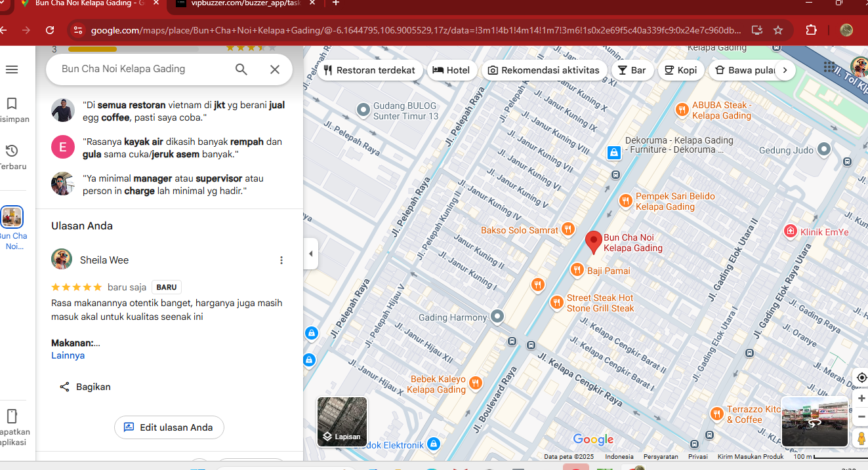Viewport: 868px width, 470px height.
Task: Click the Street View pegman icon
Action: [861, 439]
